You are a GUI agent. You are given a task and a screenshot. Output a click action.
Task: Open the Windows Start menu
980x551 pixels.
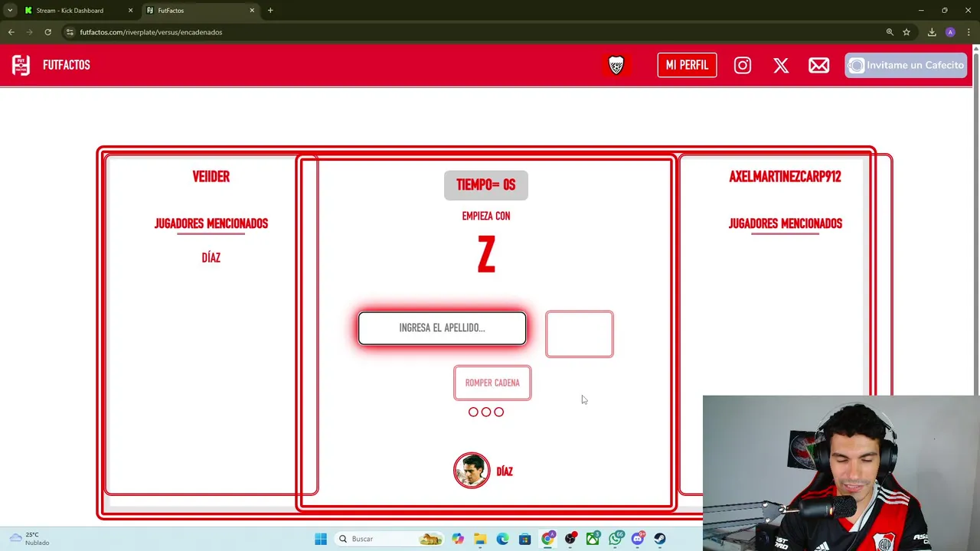click(321, 539)
